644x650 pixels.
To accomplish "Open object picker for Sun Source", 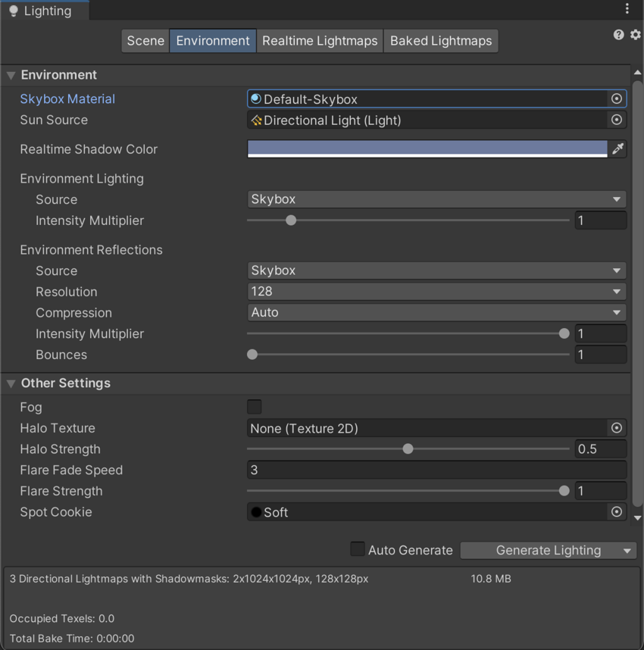I will [617, 120].
